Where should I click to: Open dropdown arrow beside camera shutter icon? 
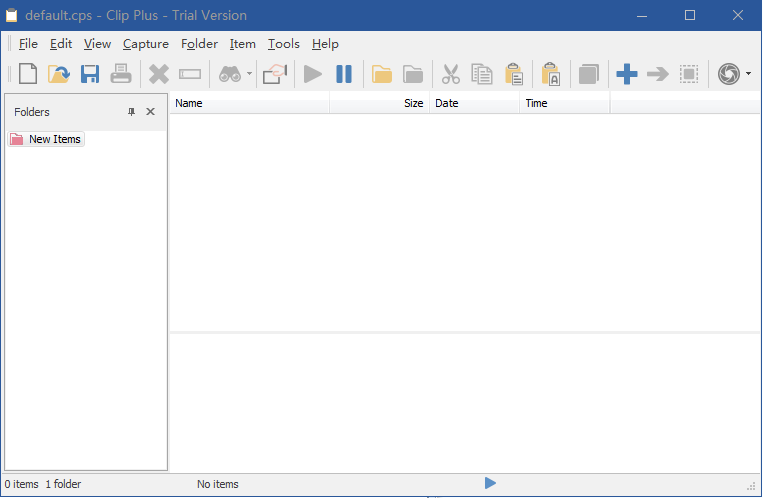click(748, 74)
